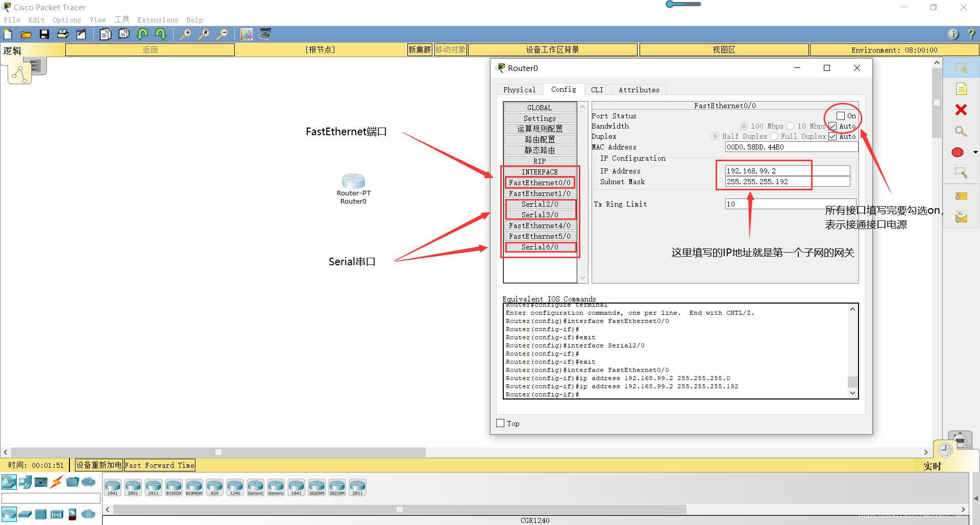This screenshot has height=525, width=980.
Task: Open a file with the folder icon
Action: [26, 34]
